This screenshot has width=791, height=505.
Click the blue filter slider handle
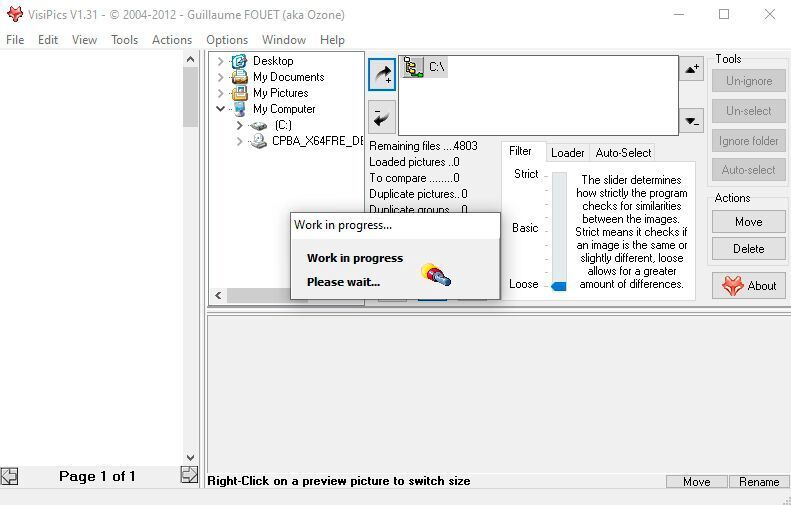[558, 287]
